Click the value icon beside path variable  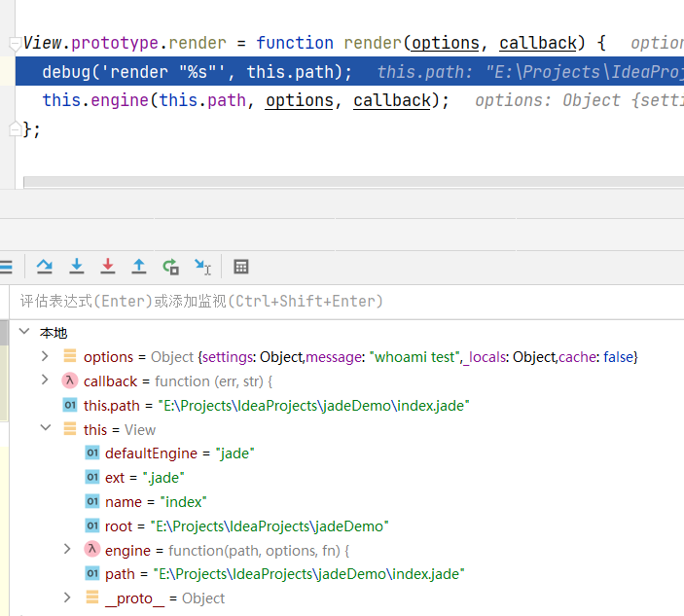coord(92,573)
